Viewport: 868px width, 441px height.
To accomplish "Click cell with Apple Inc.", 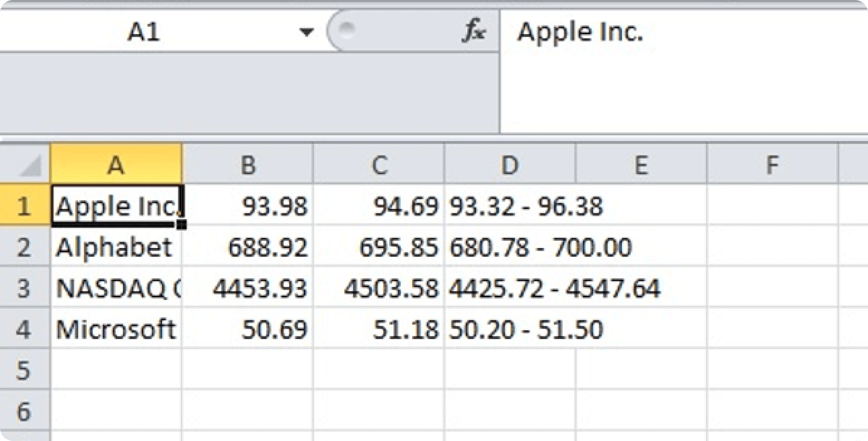I will (116, 205).
